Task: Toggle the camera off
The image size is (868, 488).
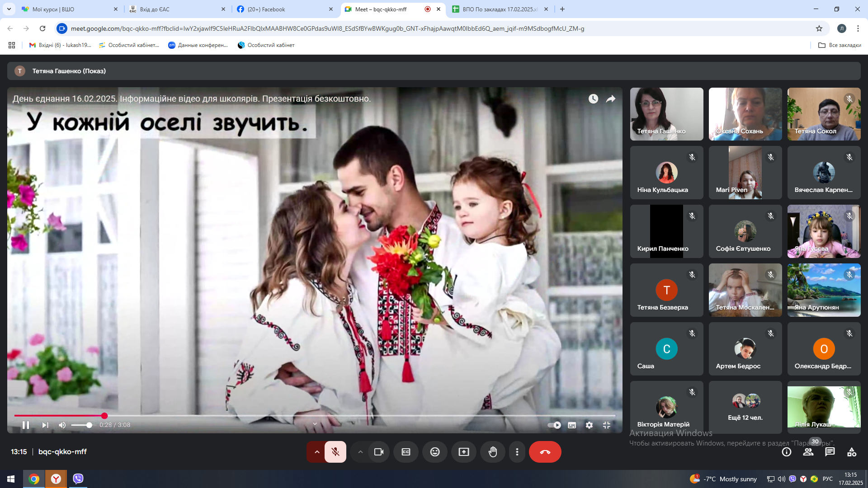Action: coord(379,452)
